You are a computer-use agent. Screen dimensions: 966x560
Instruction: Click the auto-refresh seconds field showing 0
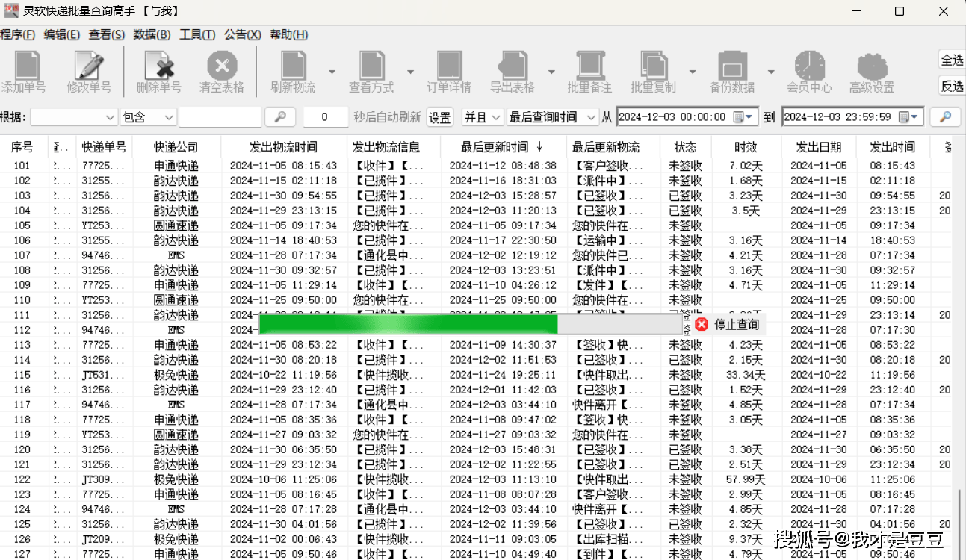tap(324, 117)
